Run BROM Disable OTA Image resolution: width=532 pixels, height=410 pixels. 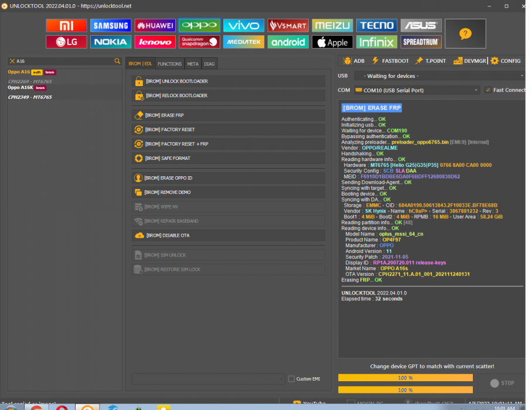[x=229, y=235]
